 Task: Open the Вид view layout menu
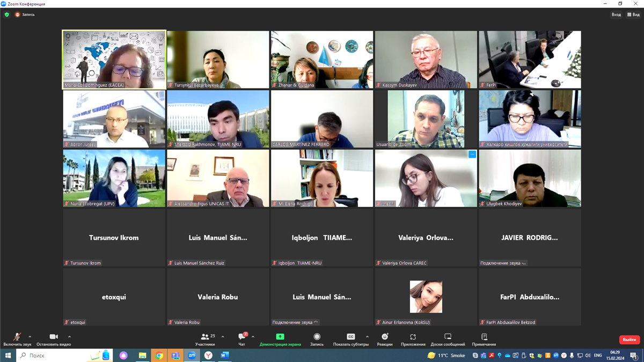tap(633, 14)
